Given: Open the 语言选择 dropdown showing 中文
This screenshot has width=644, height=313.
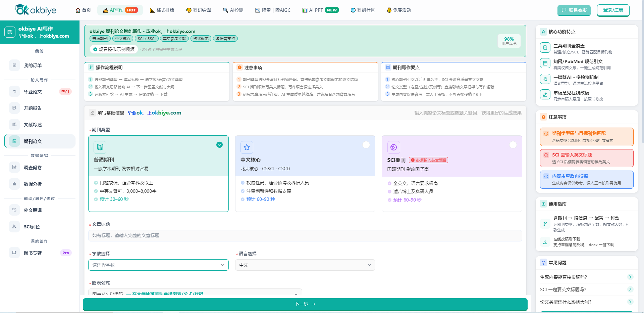Looking at the screenshot, I should (305, 265).
